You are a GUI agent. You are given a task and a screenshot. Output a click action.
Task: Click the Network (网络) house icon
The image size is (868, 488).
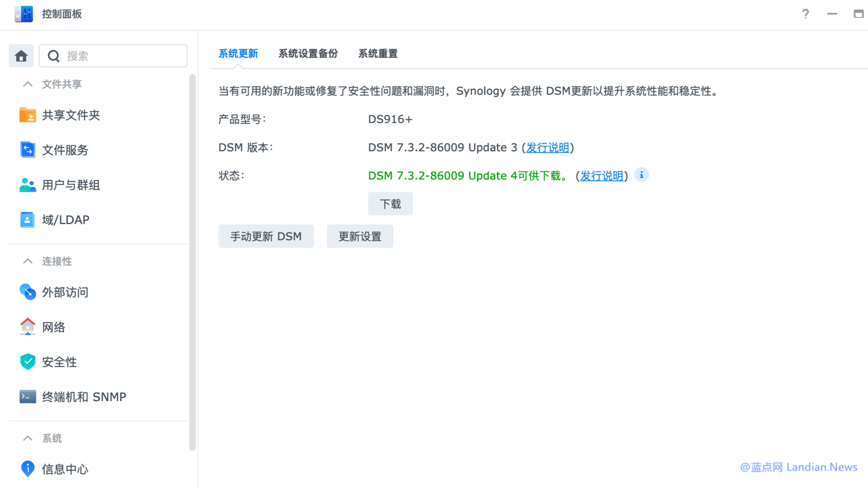tap(28, 326)
